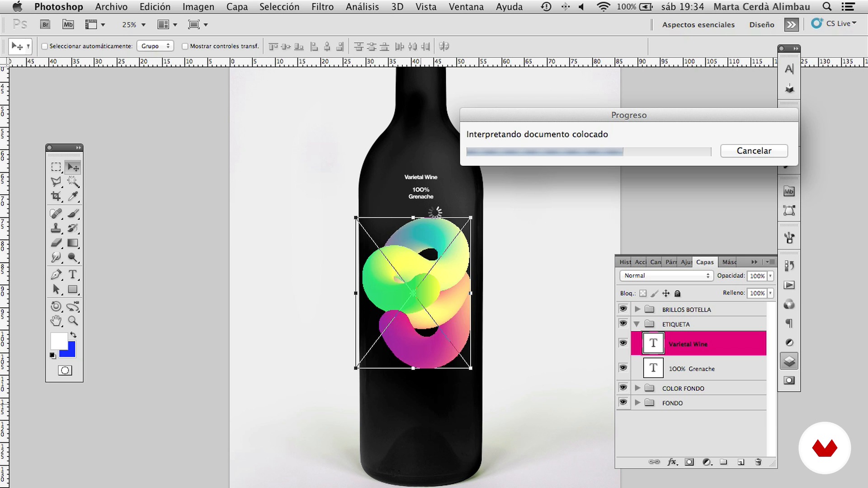Collapse the ETIQUETA group
Viewport: 868px width, 488px height.
[637, 324]
